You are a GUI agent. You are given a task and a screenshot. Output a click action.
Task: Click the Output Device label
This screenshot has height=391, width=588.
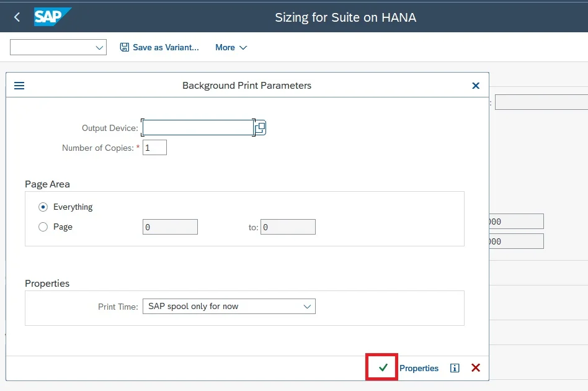(110, 128)
